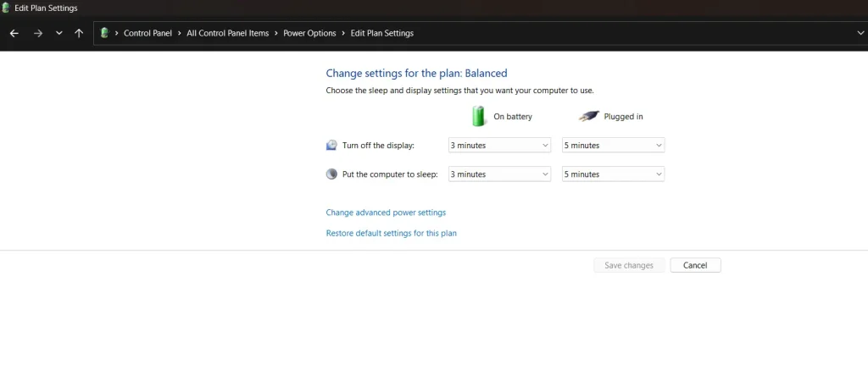Viewport: 868px width, 381px height.
Task: Click the Turn off the display monitor icon
Action: pos(331,146)
